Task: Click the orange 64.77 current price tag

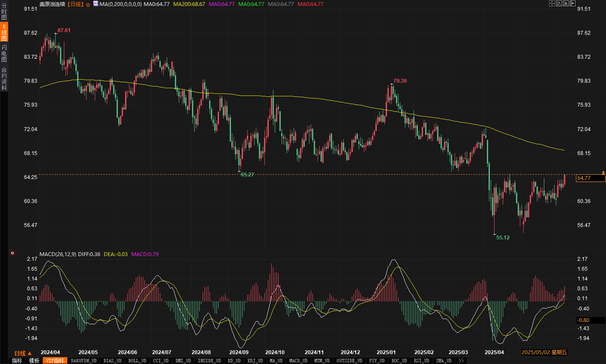Action: click(x=591, y=178)
